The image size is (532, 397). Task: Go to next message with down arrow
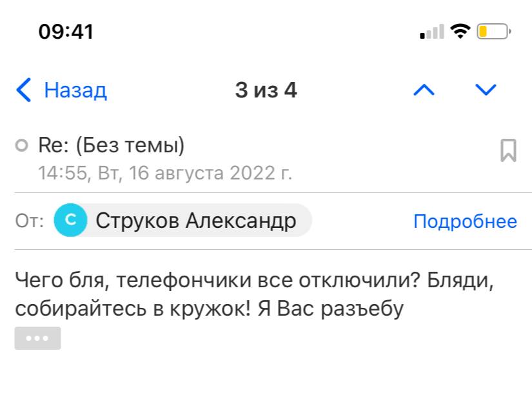click(485, 90)
